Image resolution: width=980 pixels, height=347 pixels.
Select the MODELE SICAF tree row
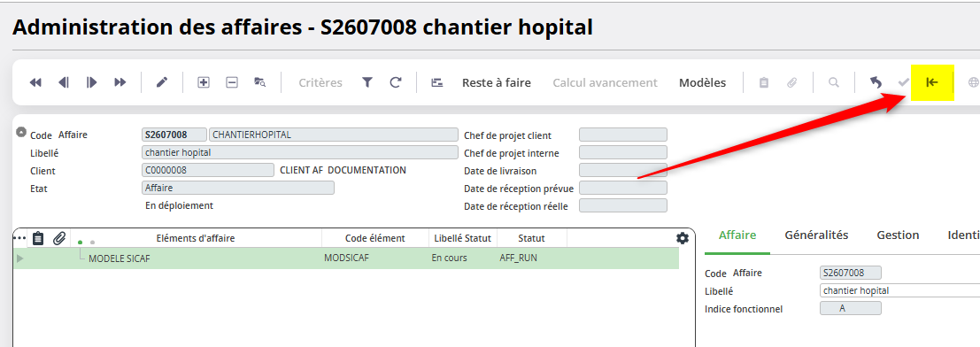(x=346, y=258)
